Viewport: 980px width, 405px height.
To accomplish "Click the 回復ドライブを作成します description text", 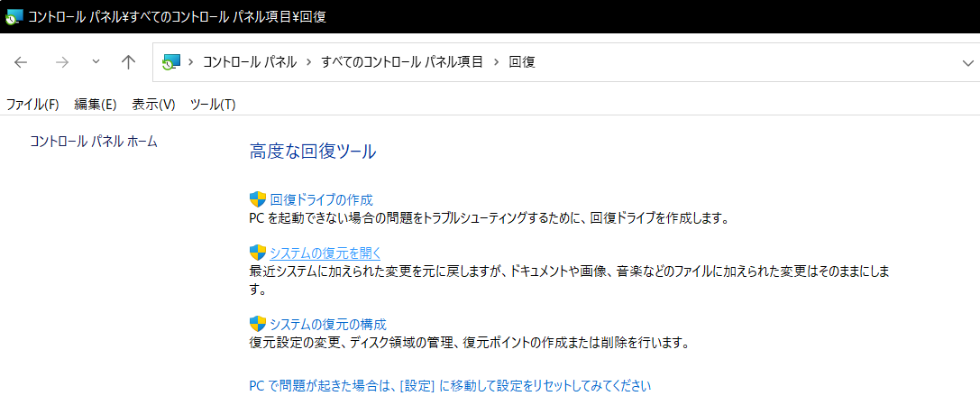I will [x=489, y=219].
